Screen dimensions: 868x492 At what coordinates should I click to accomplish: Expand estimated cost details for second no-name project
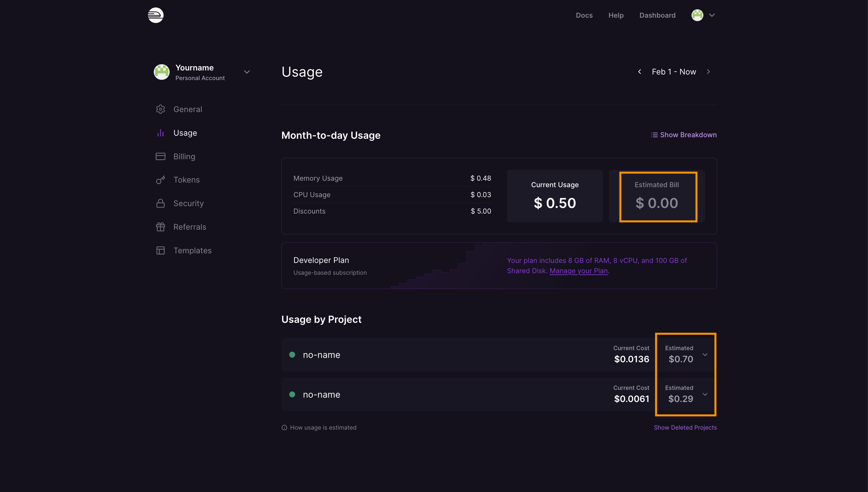(705, 394)
